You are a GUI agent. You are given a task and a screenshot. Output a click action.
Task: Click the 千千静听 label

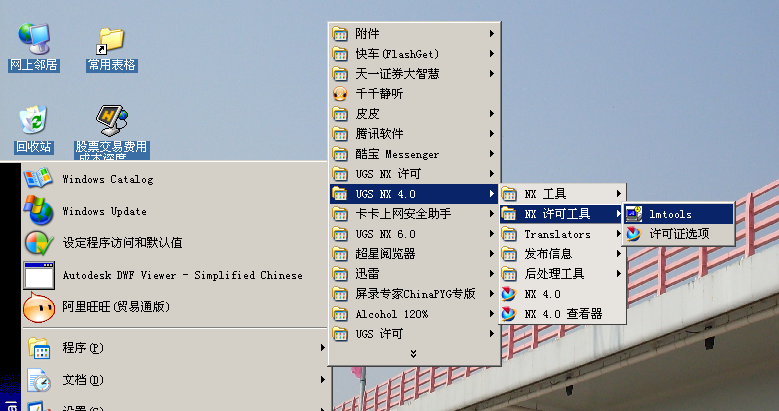pyautogui.click(x=379, y=93)
